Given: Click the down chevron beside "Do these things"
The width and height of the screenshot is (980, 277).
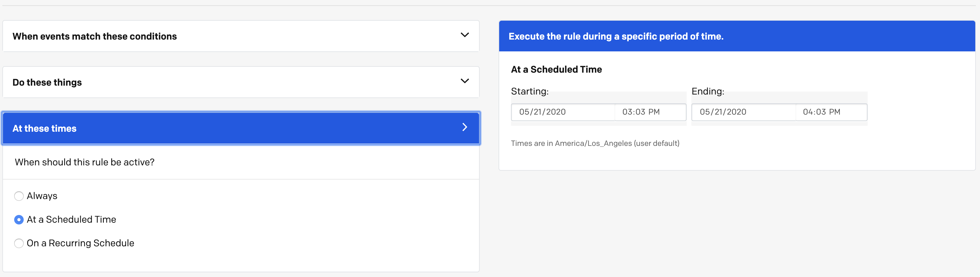Looking at the screenshot, I should coord(465,81).
